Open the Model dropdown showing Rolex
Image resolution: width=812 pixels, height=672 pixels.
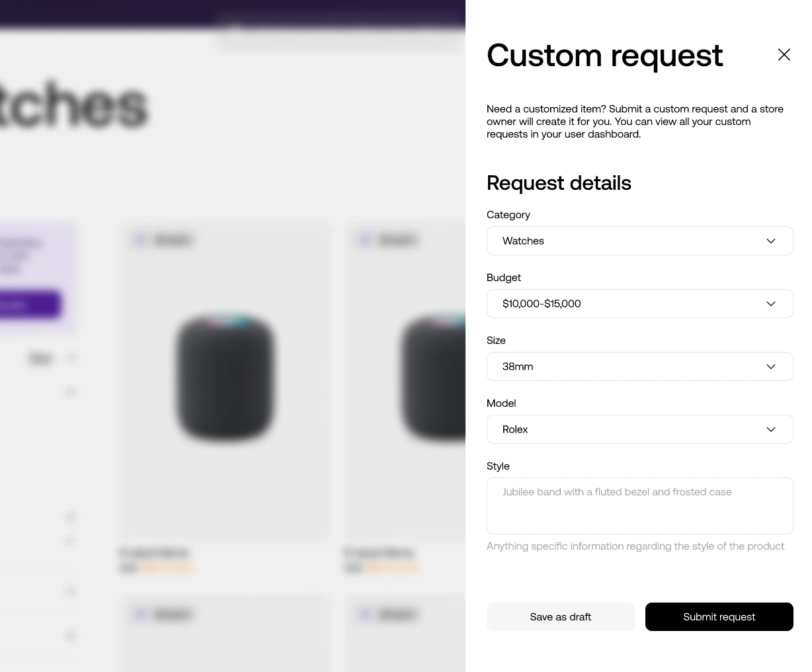point(640,429)
